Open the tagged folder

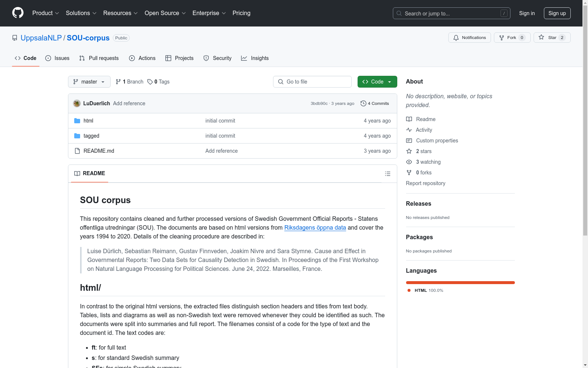click(x=91, y=136)
